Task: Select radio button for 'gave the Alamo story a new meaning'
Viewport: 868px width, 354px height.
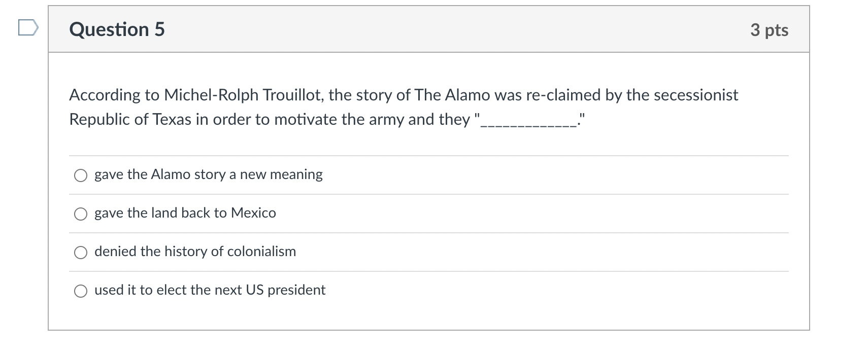Action: [x=80, y=175]
